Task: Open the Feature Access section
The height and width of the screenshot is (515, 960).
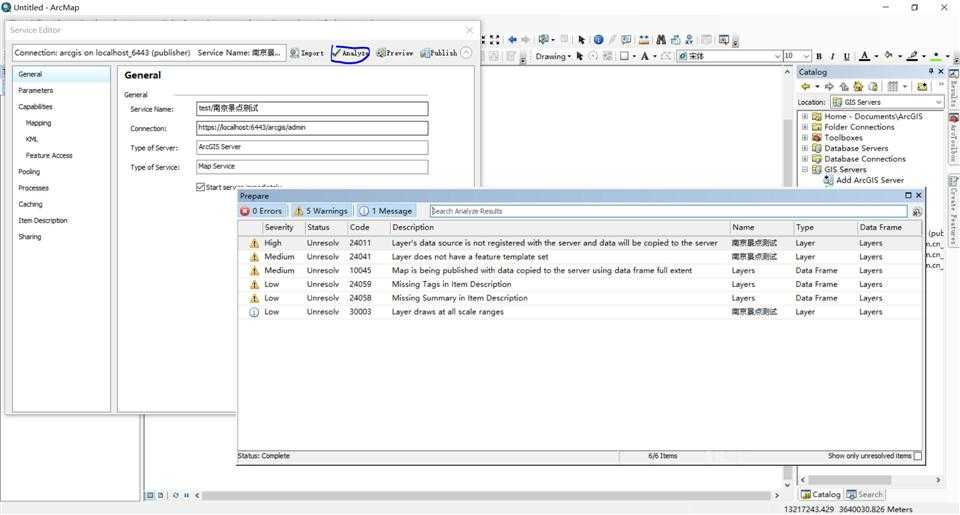Action: [x=49, y=156]
